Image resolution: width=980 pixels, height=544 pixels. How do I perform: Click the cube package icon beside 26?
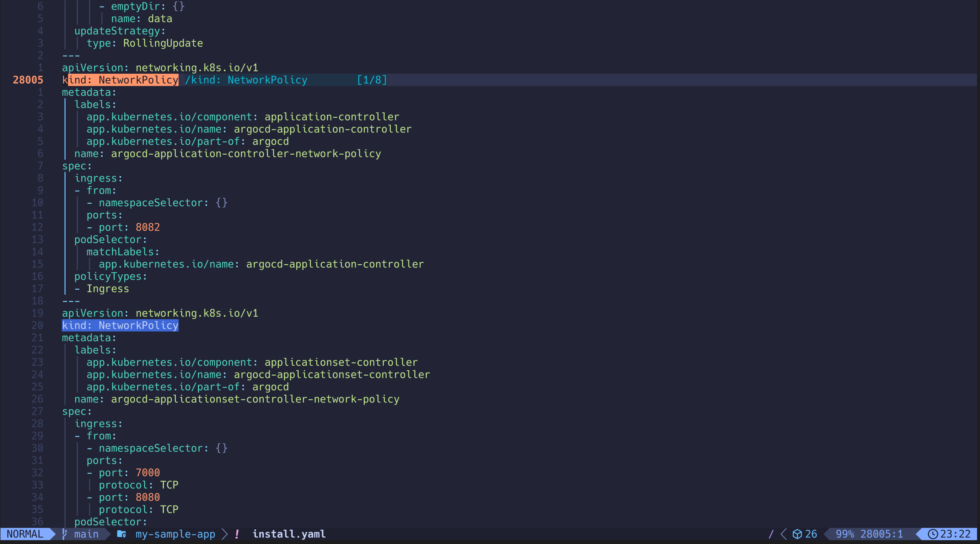797,534
